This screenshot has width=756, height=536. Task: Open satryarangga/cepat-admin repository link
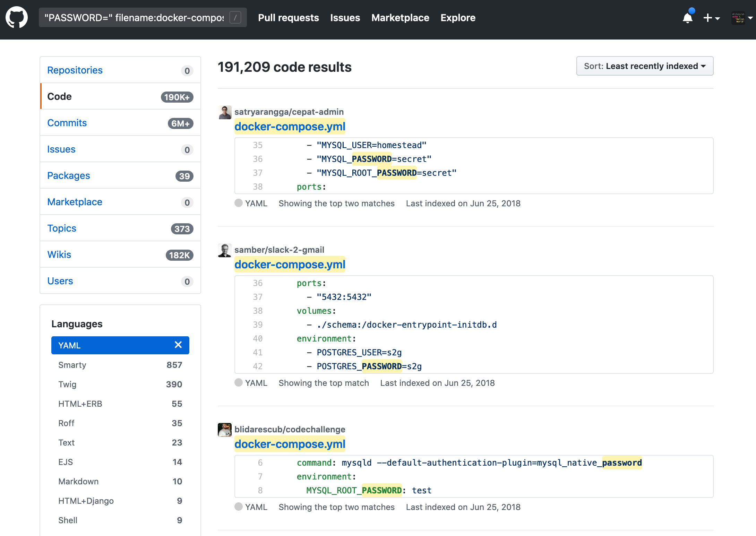[x=289, y=112]
